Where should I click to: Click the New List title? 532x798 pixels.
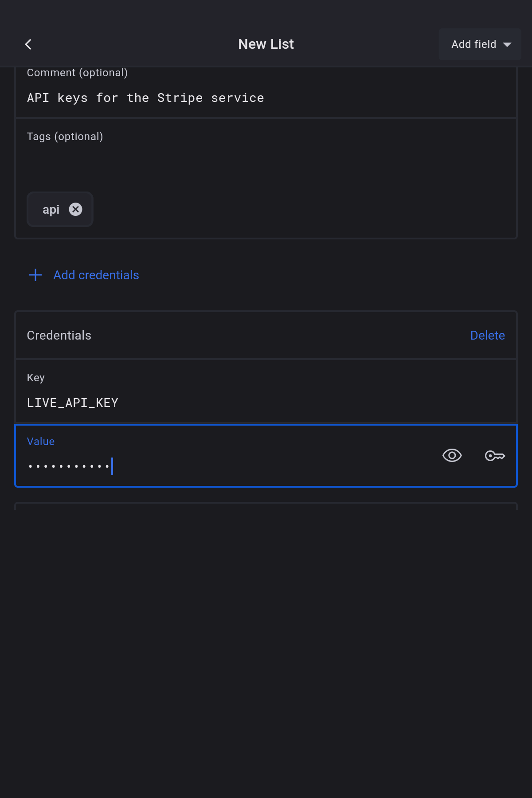tap(266, 44)
